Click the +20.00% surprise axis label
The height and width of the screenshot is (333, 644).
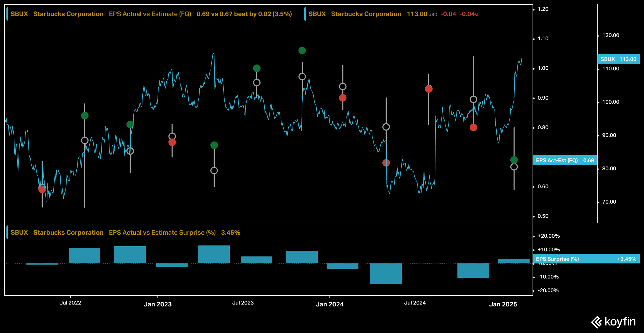point(549,236)
